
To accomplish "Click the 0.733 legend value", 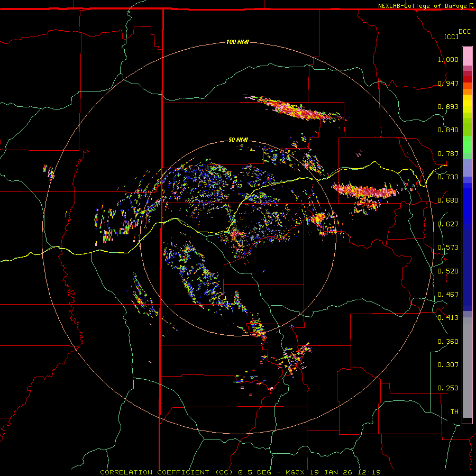I will tap(448, 177).
